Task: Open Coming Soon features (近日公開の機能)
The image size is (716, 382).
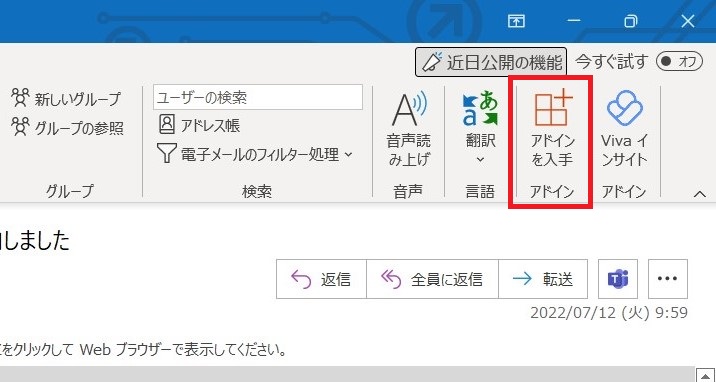Action: pos(491,62)
